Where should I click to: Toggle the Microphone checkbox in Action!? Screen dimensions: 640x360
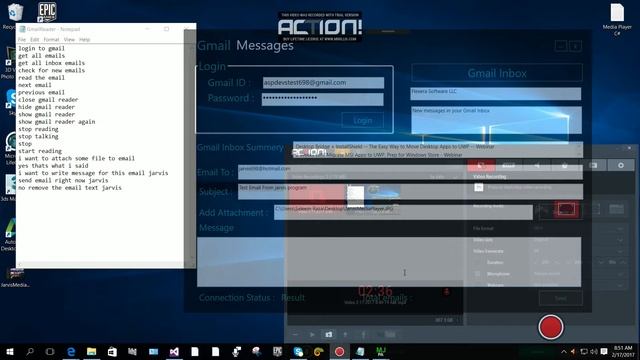pyautogui.click(x=478, y=274)
